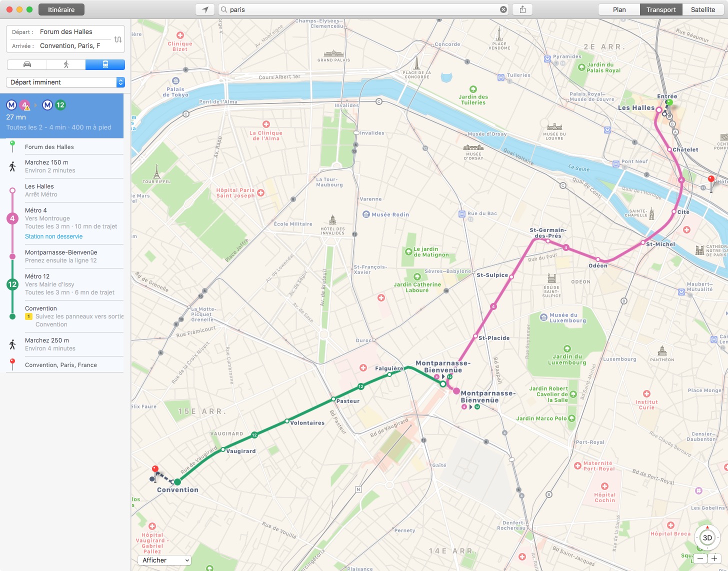Select car driving mode
Screen dimensions: 728x571
[27, 64]
